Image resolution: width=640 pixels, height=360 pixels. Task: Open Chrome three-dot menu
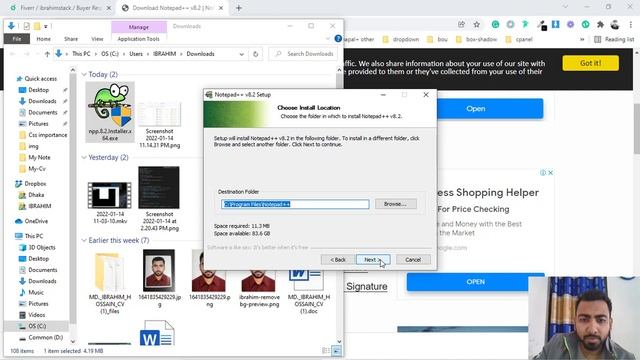631,24
